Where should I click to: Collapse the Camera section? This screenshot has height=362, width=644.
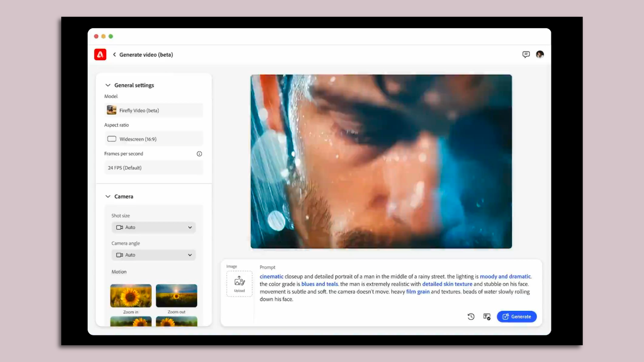[x=108, y=196]
